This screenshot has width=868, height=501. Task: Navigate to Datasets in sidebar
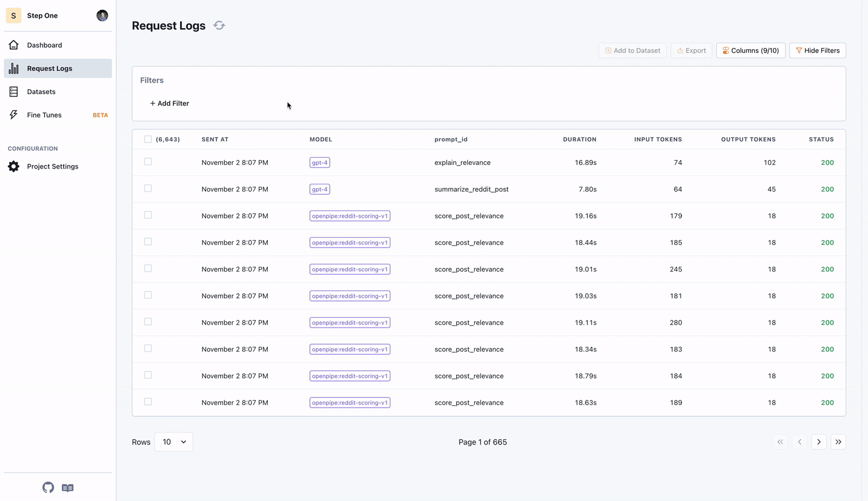pyautogui.click(x=41, y=92)
